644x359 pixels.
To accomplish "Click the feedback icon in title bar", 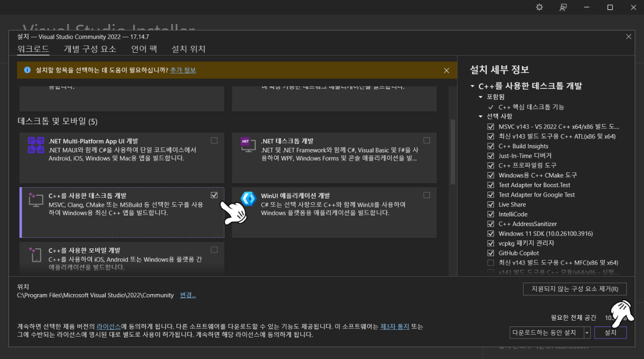I will [x=563, y=7].
